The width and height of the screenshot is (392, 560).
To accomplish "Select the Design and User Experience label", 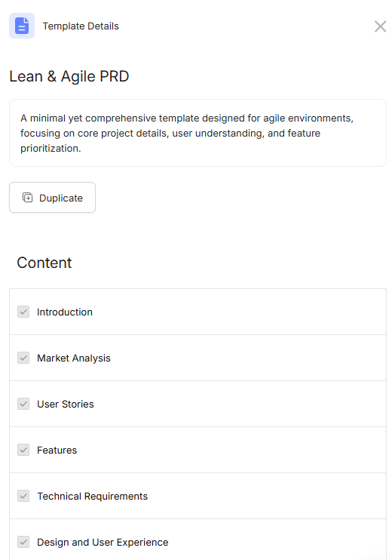I will (103, 543).
